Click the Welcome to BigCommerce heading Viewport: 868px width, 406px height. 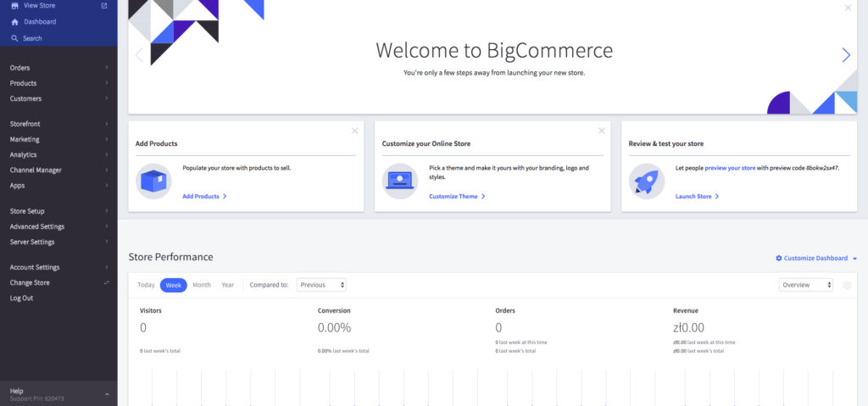click(x=494, y=50)
